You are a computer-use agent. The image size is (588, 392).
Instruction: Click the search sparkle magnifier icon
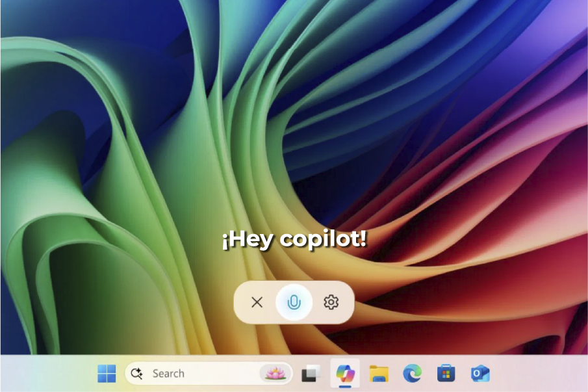(x=136, y=374)
